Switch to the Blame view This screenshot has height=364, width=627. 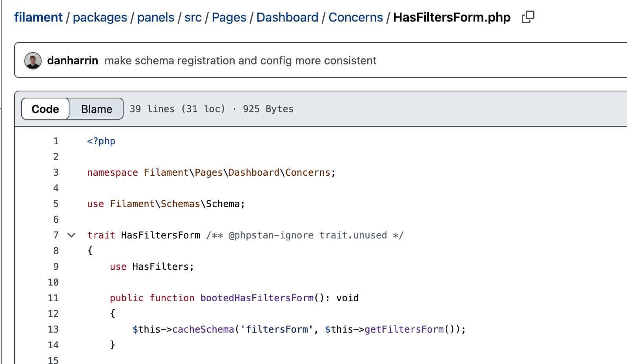(97, 109)
